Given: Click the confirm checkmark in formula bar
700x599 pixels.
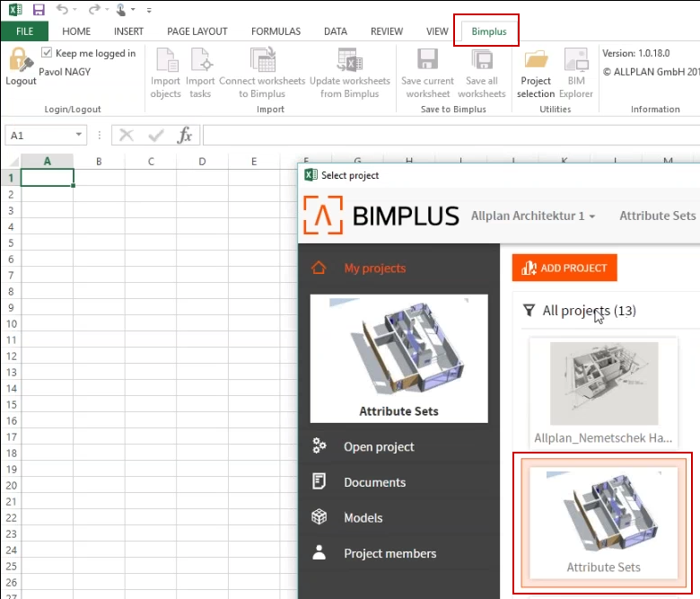Looking at the screenshot, I should [156, 135].
